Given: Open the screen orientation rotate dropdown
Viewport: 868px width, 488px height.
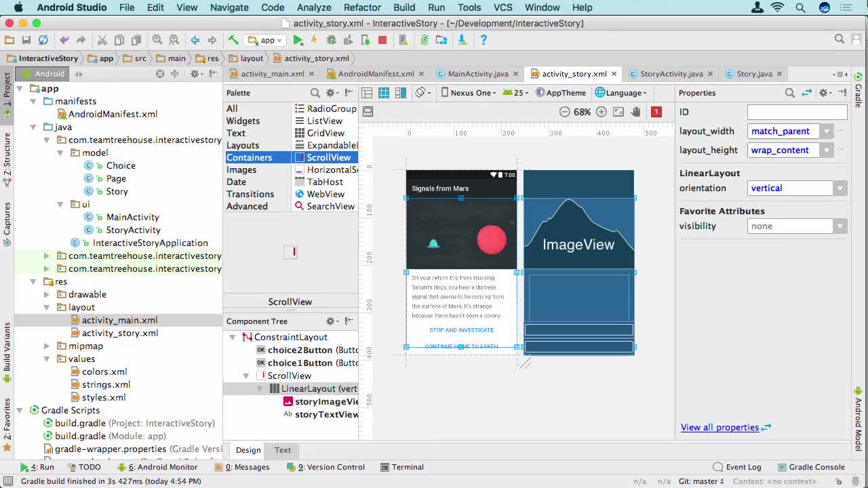Looking at the screenshot, I should point(424,93).
